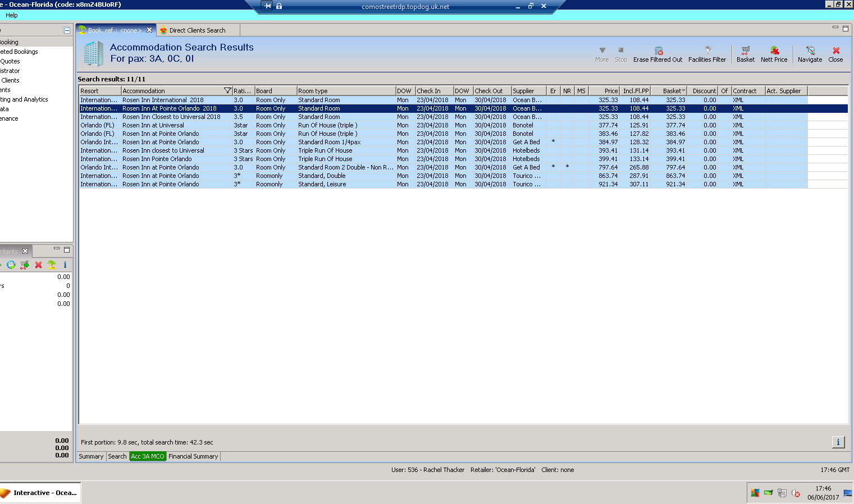This screenshot has height=504, width=854.
Task: Minimize the Contents panel
Action: 56,249
